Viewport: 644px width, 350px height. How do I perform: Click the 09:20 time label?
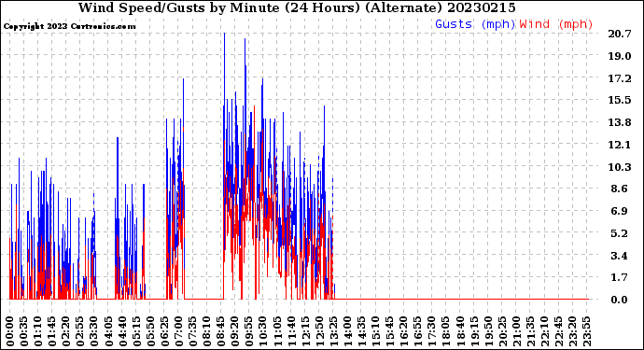pyautogui.click(x=234, y=331)
